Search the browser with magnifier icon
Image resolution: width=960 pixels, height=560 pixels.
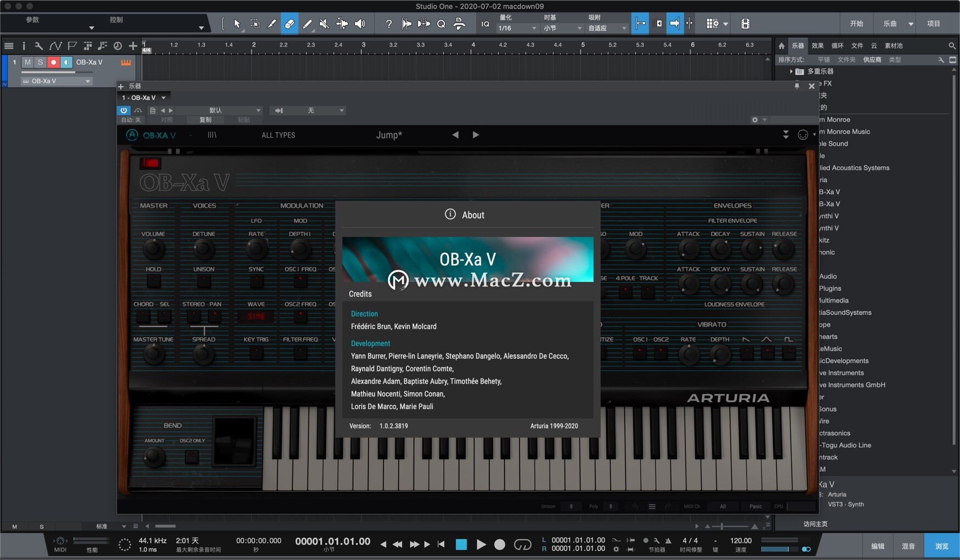[952, 46]
